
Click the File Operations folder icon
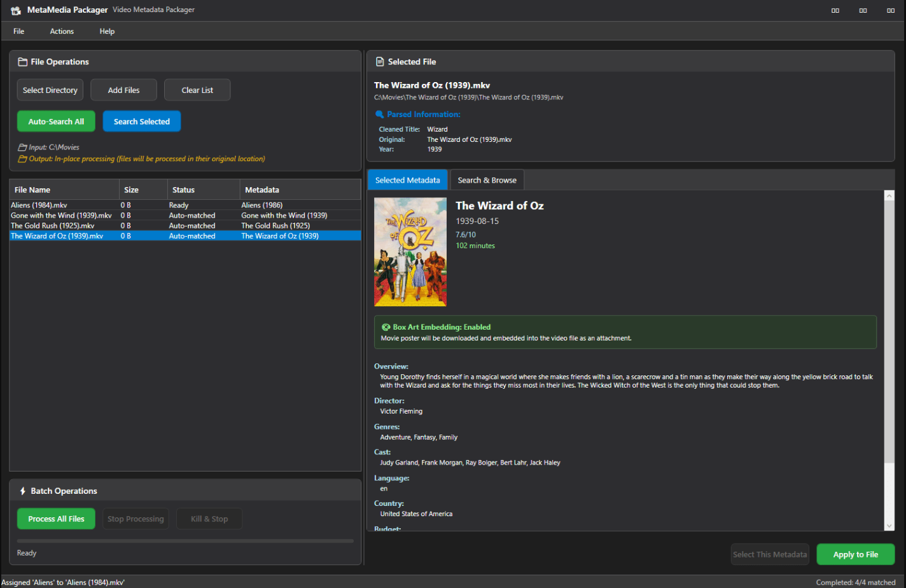pos(23,62)
